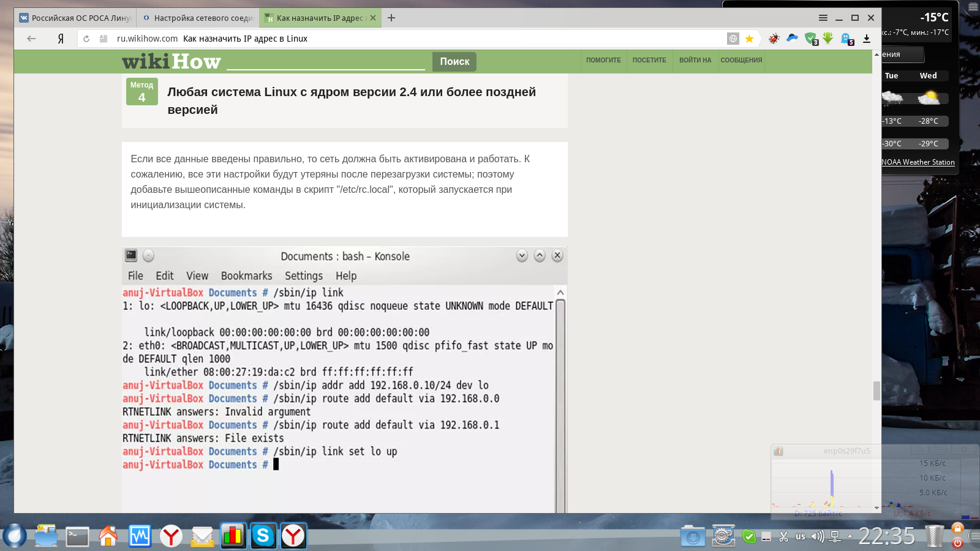The height and width of the screenshot is (551, 980).
Task: Enable reader mode icon in the address bar
Action: pyautogui.click(x=104, y=39)
